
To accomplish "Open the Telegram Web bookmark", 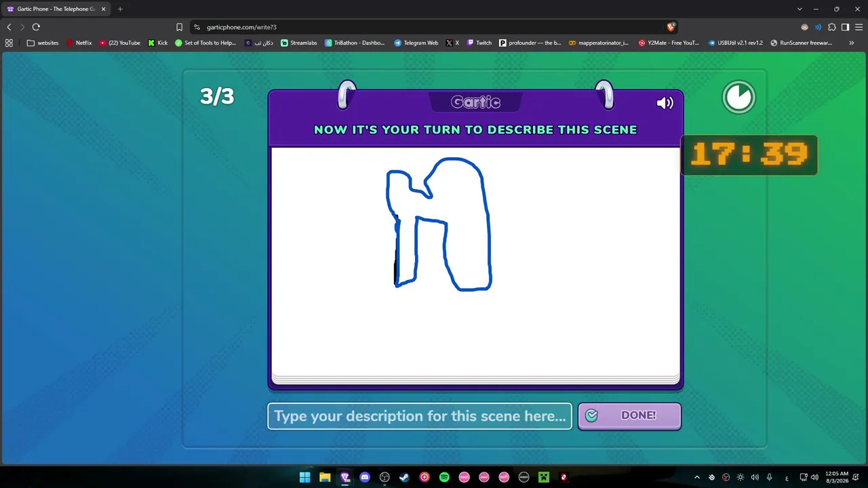I will (x=416, y=43).
